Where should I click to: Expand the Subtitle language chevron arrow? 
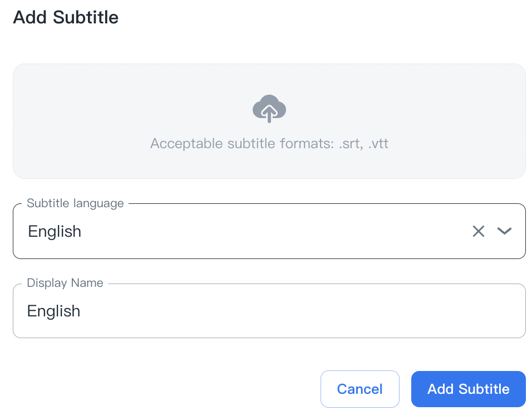click(x=504, y=231)
